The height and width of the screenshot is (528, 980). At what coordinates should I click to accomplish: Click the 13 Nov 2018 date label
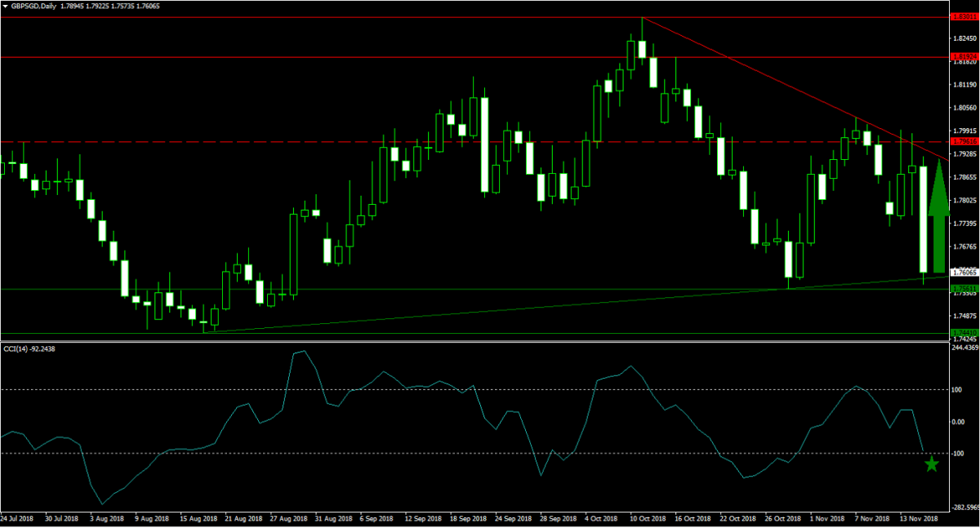point(918,517)
